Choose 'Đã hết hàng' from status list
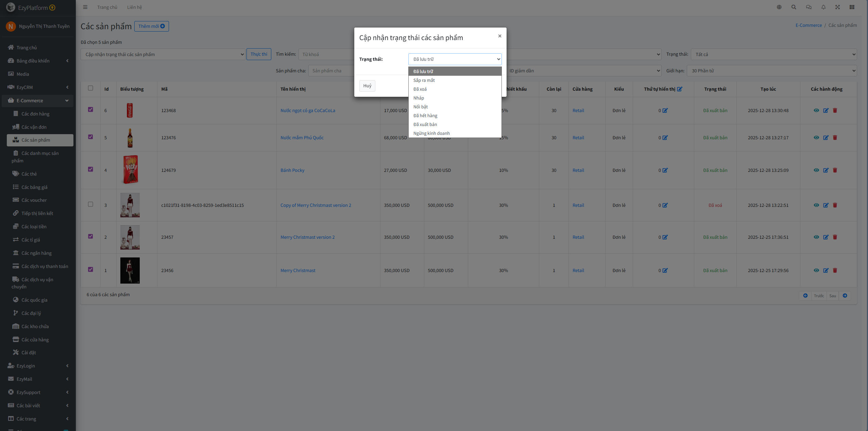The image size is (868, 431). (x=425, y=115)
